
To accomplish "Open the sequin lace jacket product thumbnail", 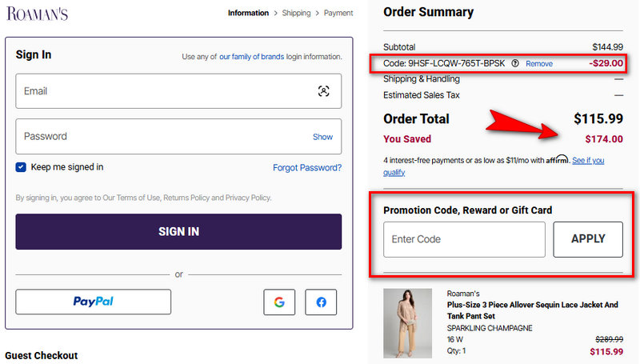I will pos(407,323).
